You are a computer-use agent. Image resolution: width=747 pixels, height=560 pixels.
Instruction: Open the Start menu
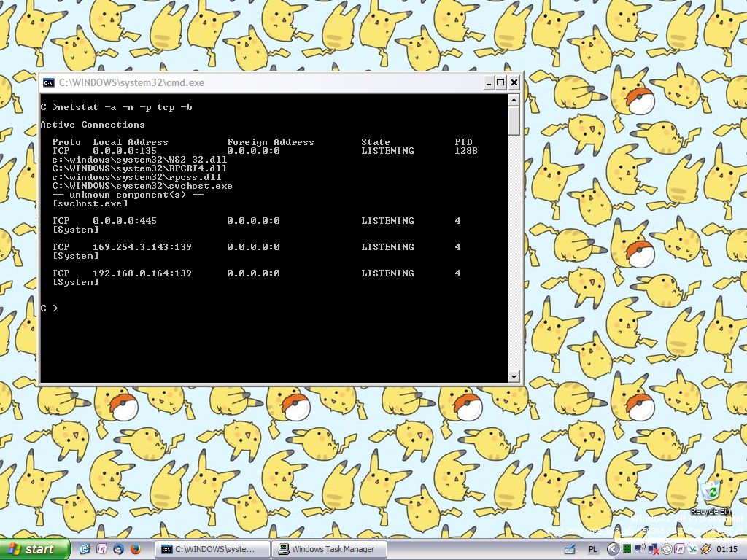coord(35,549)
